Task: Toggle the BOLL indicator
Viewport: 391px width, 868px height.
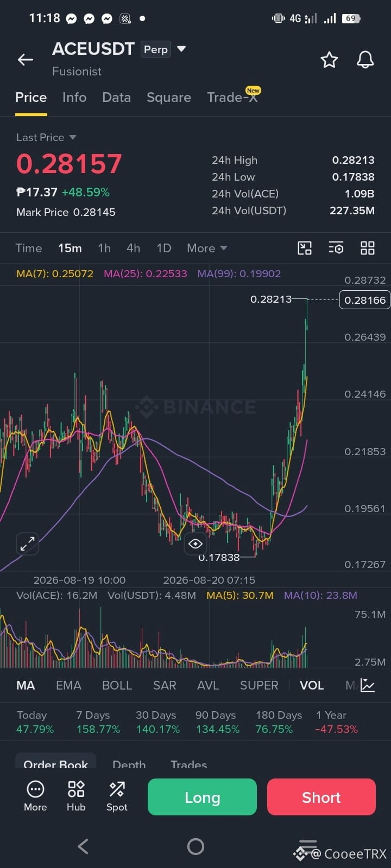Action: pos(117,685)
